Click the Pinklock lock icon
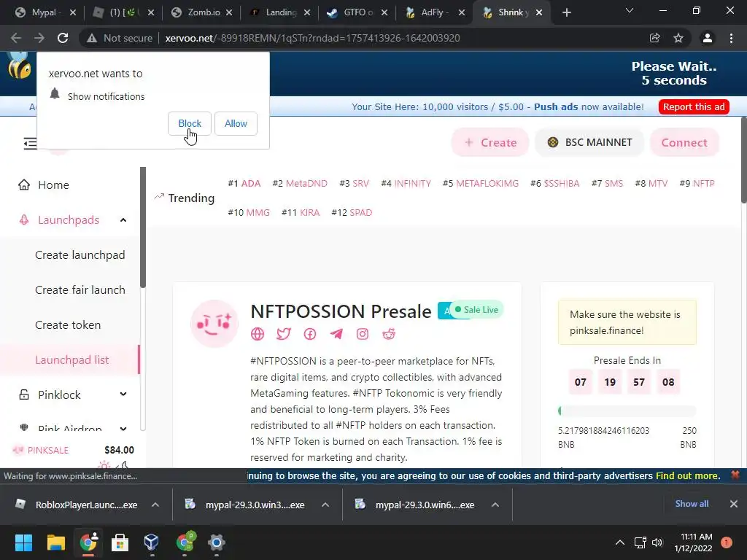This screenshot has height=560, width=747. click(x=24, y=394)
